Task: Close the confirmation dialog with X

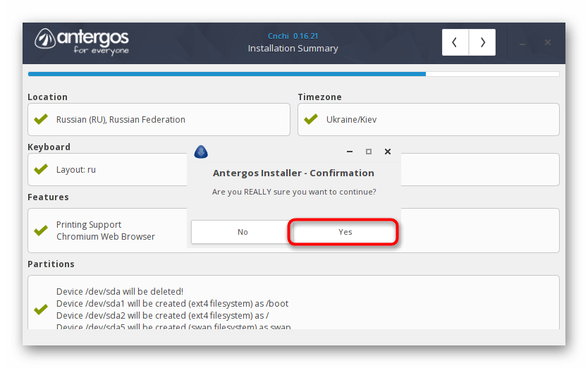Action: coord(387,152)
